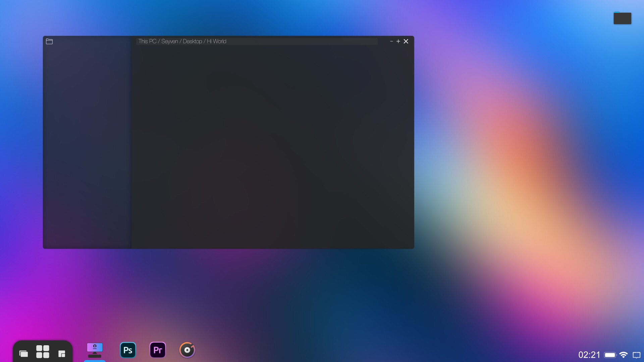The image size is (644, 362).
Task: Select This PC in the breadcrumb bar
Action: coord(148,41)
